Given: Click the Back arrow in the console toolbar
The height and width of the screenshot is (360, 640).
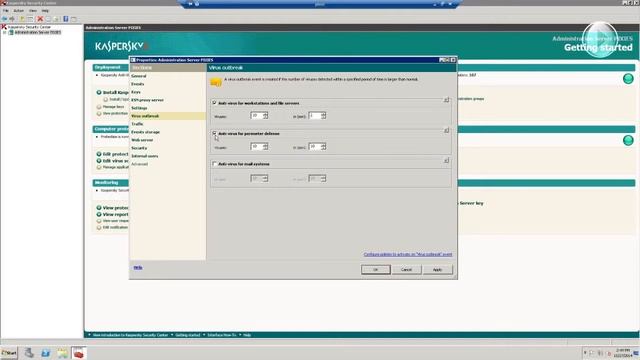Looking at the screenshot, I should coord(4,19).
